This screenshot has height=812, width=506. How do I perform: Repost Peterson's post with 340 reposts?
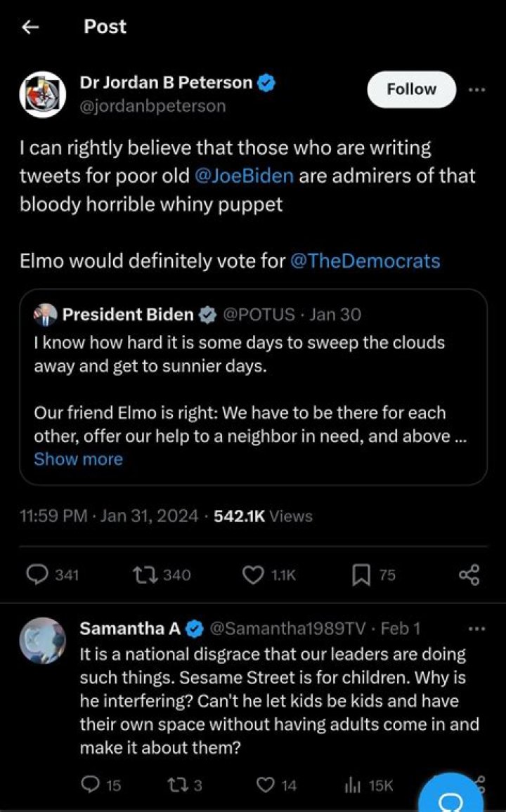coord(143,575)
